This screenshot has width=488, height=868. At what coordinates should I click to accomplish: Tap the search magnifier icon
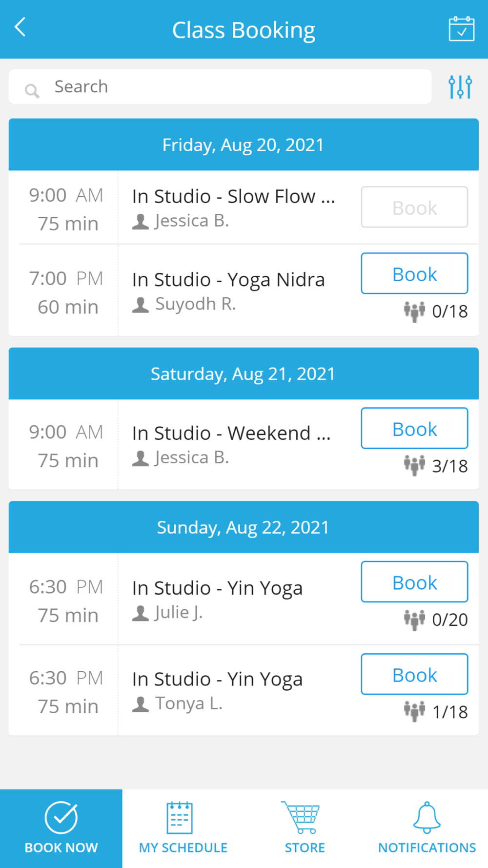tap(32, 90)
